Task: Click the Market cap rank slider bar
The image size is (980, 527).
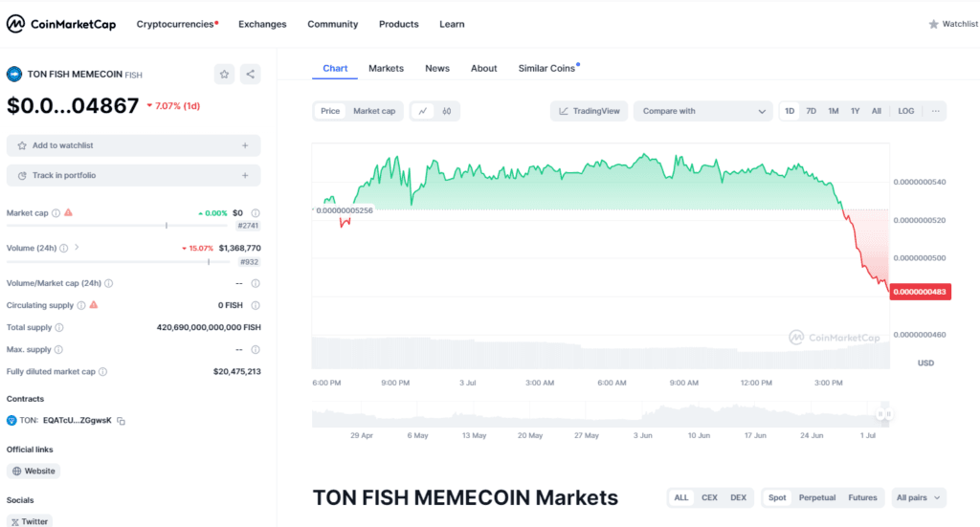Action: pyautogui.click(x=118, y=226)
